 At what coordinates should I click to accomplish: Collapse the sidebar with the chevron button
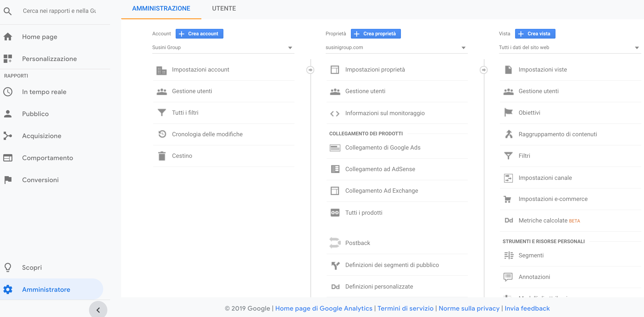click(98, 310)
